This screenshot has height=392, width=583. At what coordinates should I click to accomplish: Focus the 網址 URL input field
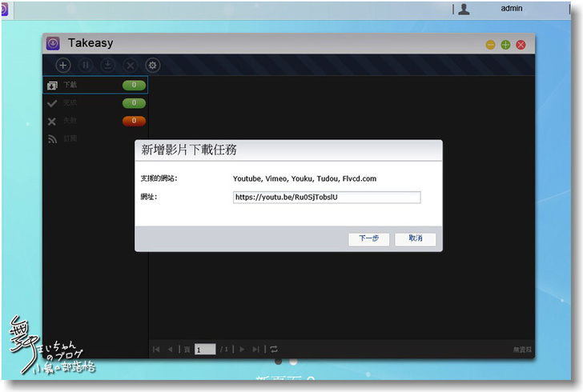point(327,198)
